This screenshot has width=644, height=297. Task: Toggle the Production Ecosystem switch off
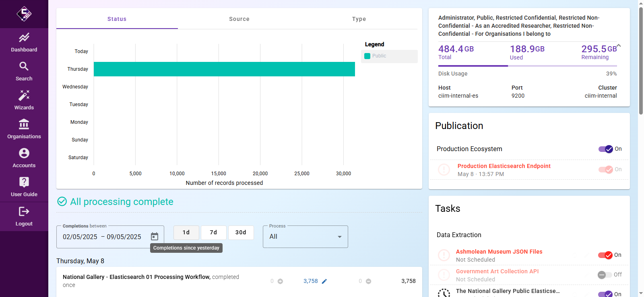(605, 149)
